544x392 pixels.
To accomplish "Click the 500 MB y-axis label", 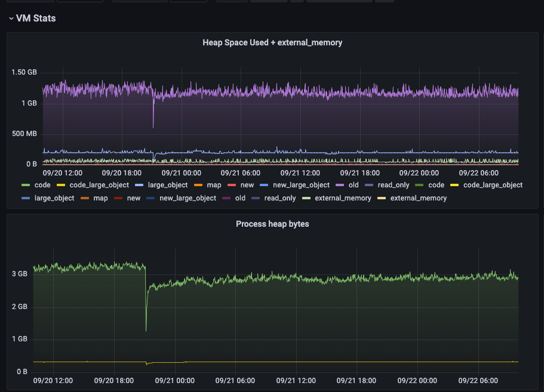I will 24,134.
